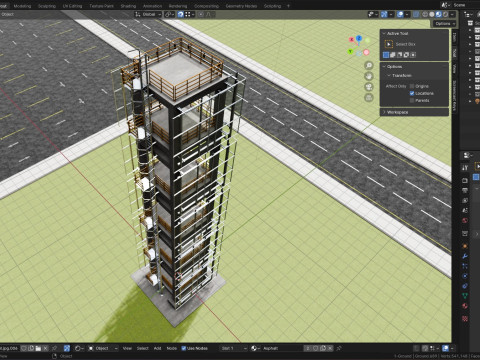Pin the node editor material

[x=339, y=348]
